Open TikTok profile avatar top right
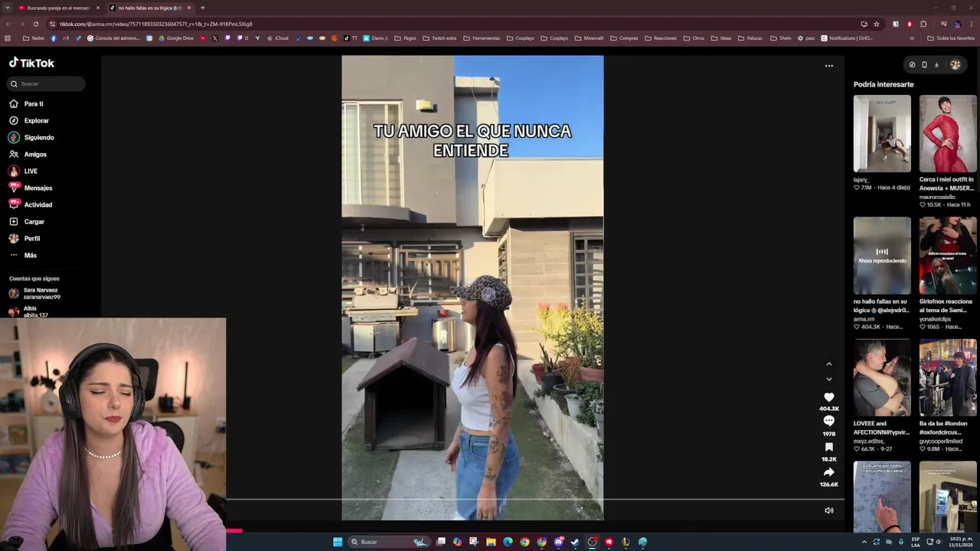The width and height of the screenshot is (980, 551). point(955,65)
